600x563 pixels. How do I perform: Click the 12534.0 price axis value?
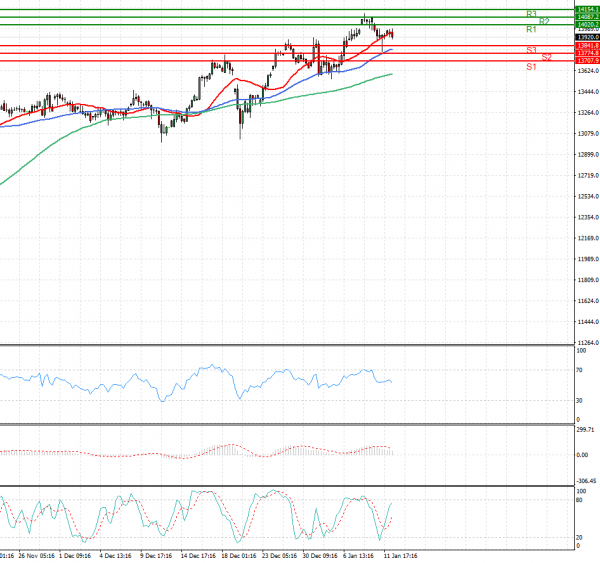click(588, 196)
